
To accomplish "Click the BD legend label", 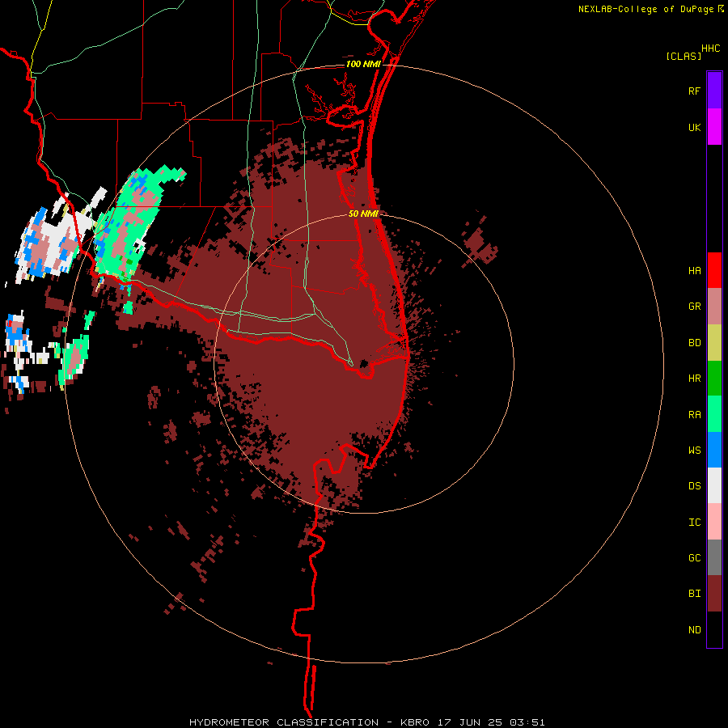I will (x=694, y=343).
